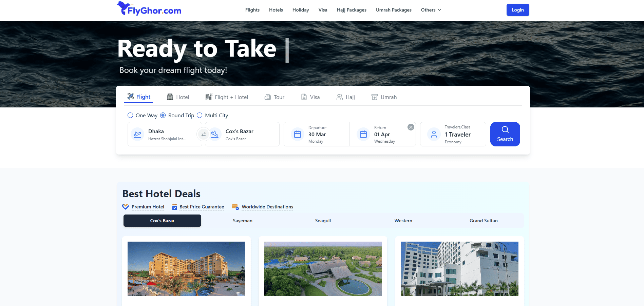The image size is (644, 306).
Task: Open the Travelers, Class selector
Action: coord(453,134)
